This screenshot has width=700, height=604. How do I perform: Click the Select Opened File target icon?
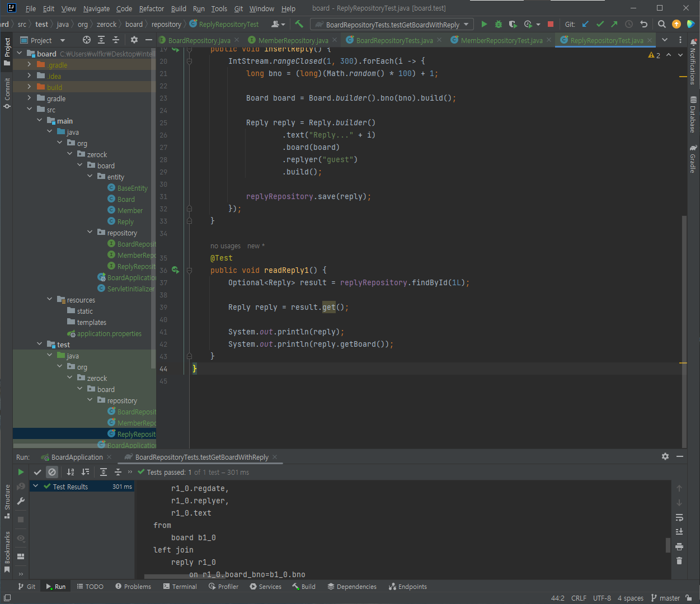click(x=87, y=40)
